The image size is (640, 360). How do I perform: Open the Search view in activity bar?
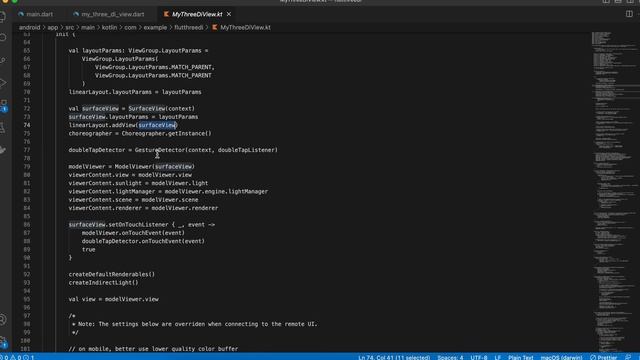3,38
